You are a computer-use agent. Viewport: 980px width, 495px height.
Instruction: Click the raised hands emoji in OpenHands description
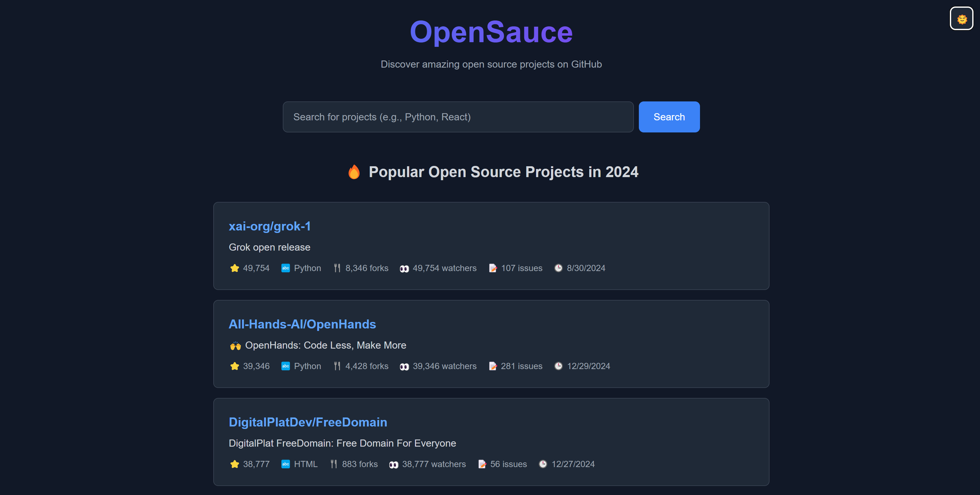click(x=236, y=346)
